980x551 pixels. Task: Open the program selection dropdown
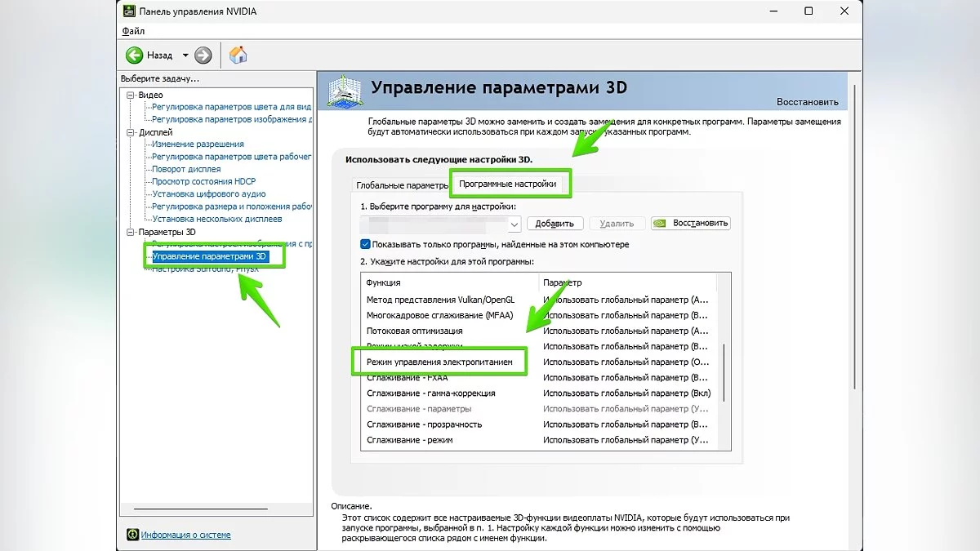(x=514, y=224)
